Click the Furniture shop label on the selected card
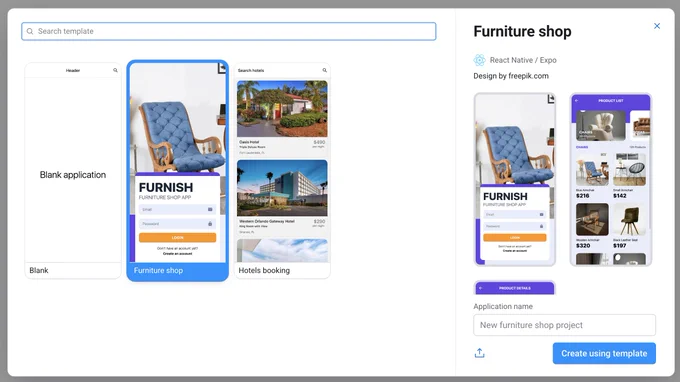This screenshot has width=680, height=382. 158,270
